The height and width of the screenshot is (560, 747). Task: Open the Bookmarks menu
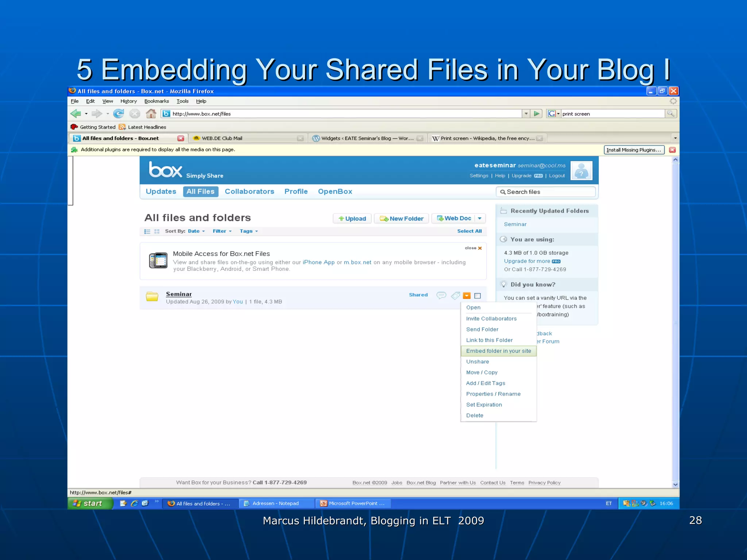pyautogui.click(x=156, y=101)
